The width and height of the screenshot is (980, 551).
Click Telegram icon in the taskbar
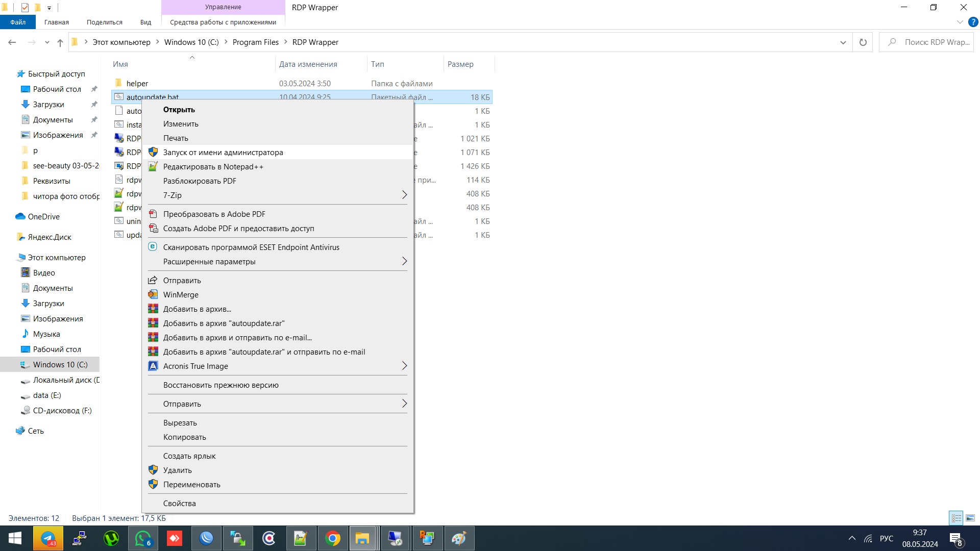click(x=48, y=538)
